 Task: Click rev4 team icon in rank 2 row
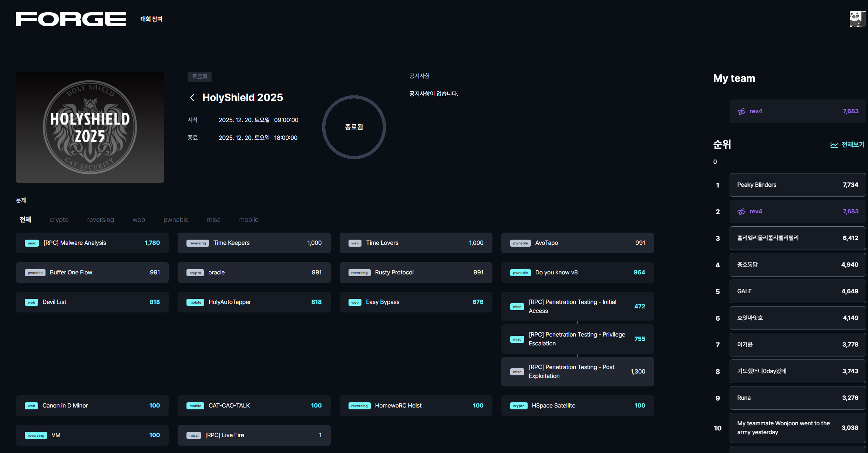(741, 212)
